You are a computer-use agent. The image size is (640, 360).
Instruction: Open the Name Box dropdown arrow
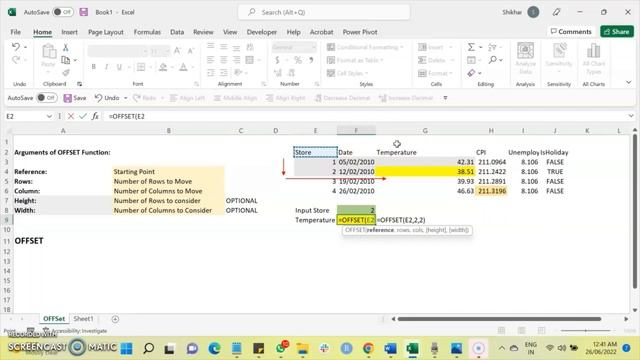(49, 116)
